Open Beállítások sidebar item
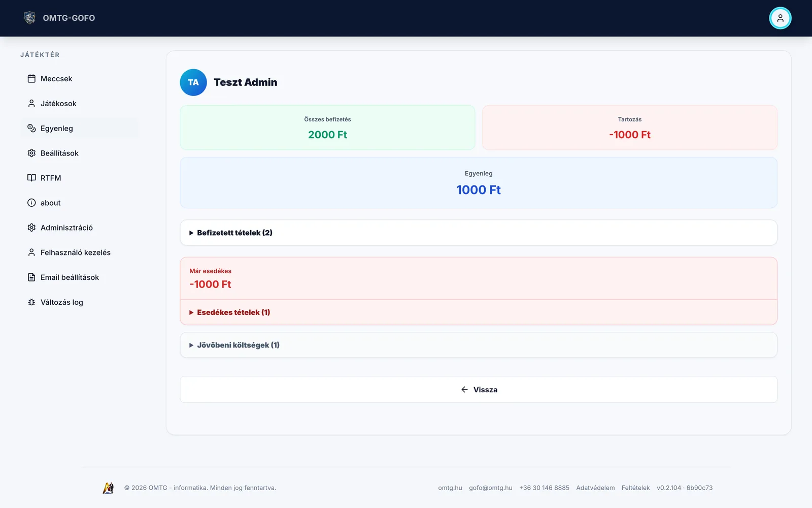Image resolution: width=812 pixels, height=508 pixels. (80, 153)
